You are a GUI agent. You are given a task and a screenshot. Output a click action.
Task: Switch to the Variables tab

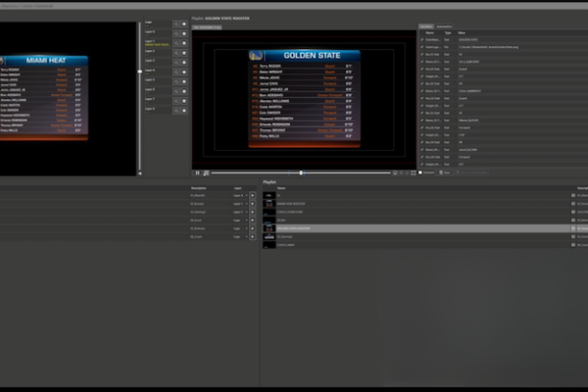point(425,26)
